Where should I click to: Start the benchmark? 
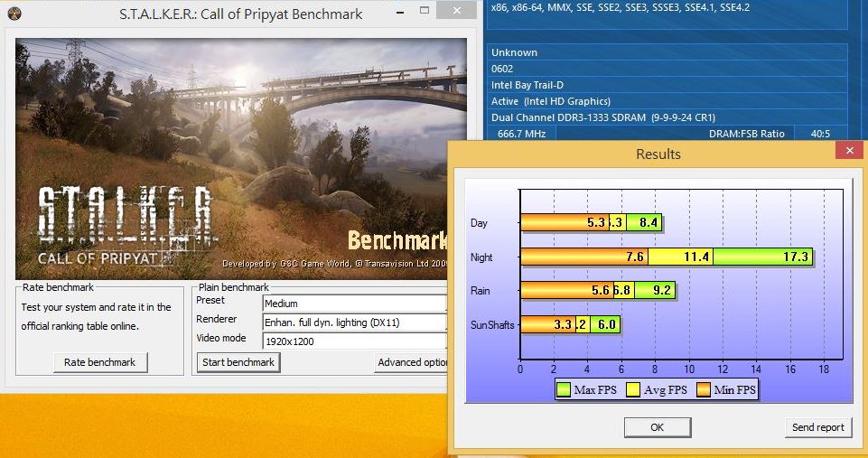tap(238, 362)
